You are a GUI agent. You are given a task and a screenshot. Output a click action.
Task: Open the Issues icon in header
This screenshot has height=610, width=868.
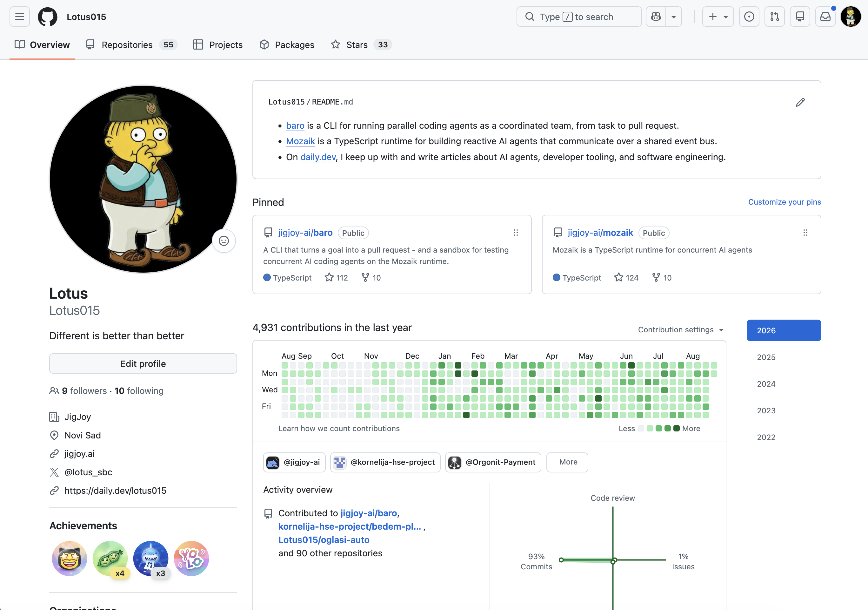click(749, 17)
